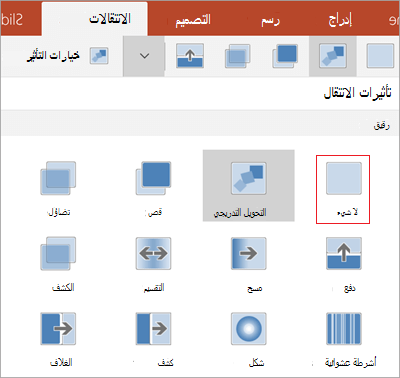The width and height of the screenshot is (400, 378).
Task: Select the التقسيم (Split) transition
Action: pyautogui.click(x=153, y=264)
